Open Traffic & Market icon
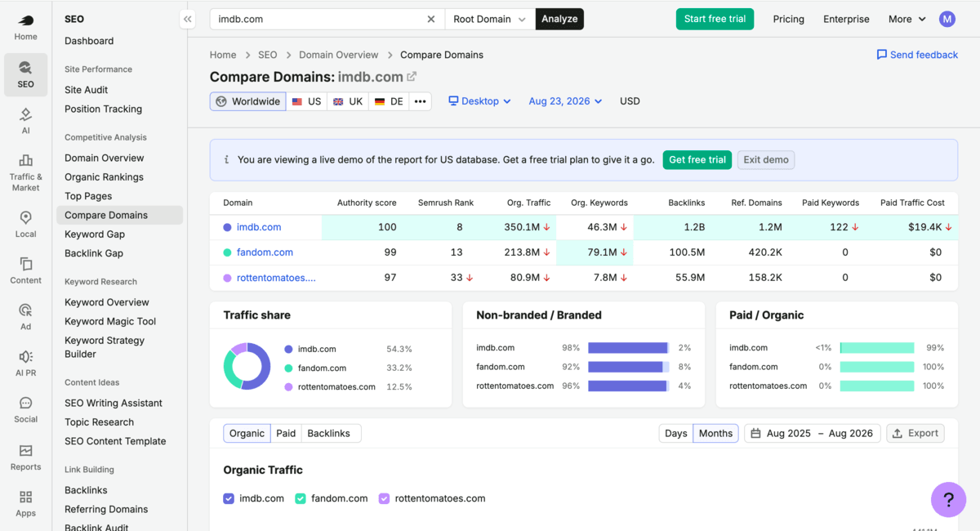 (x=25, y=172)
